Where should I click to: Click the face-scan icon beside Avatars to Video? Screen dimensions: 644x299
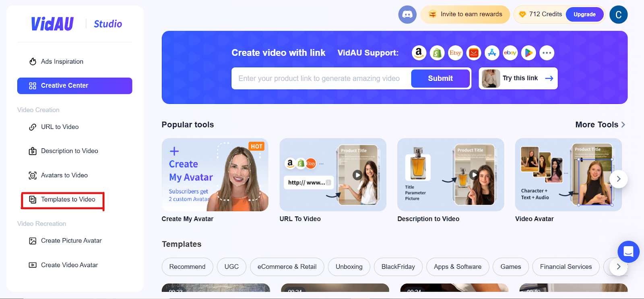coord(33,175)
